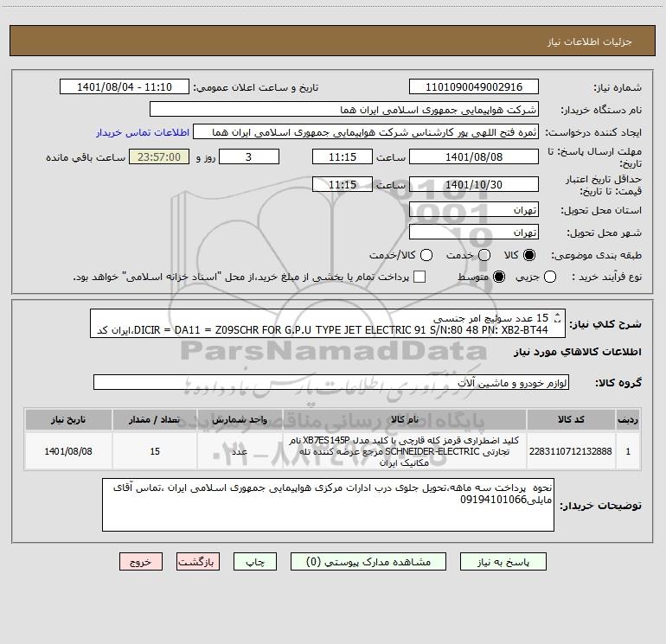Viewport: 666px width, 644px height.
Task: Click the شماره نیاز number field
Action: point(474,87)
